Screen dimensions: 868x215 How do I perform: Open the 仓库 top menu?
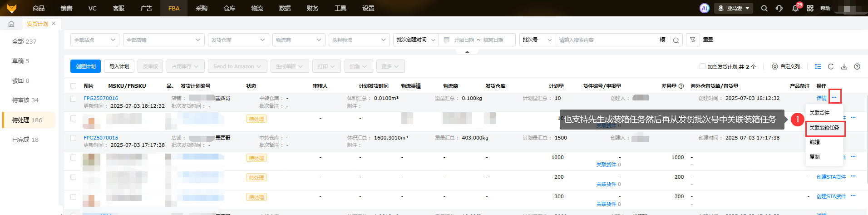point(229,8)
